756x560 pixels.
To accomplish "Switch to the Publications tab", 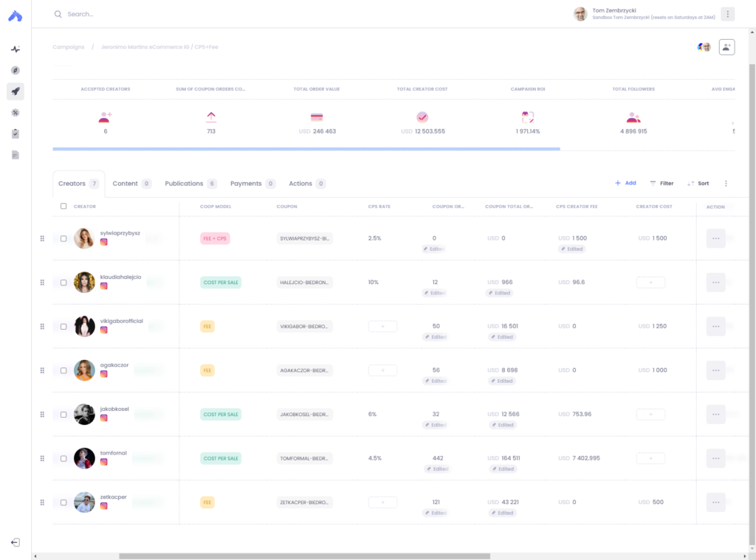I will pyautogui.click(x=186, y=183).
